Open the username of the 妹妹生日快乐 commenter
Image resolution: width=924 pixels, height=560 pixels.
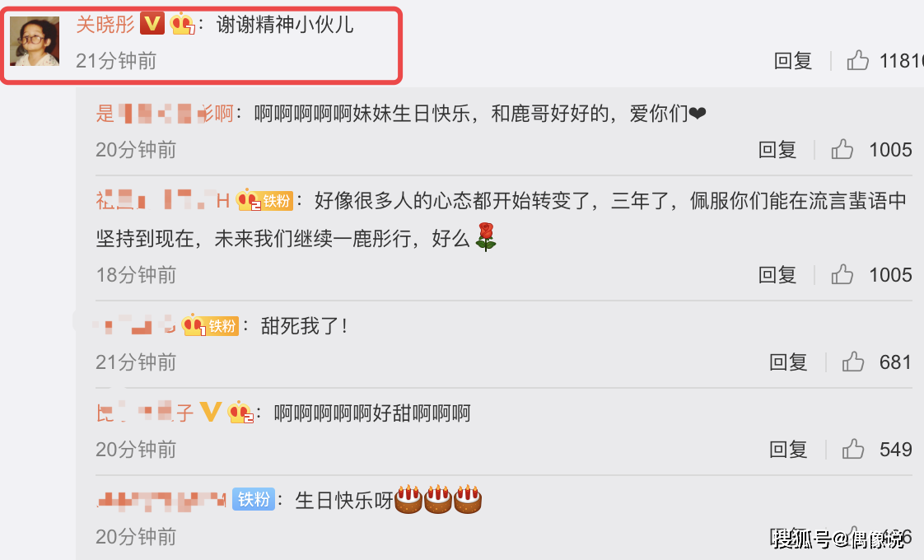pyautogui.click(x=165, y=113)
